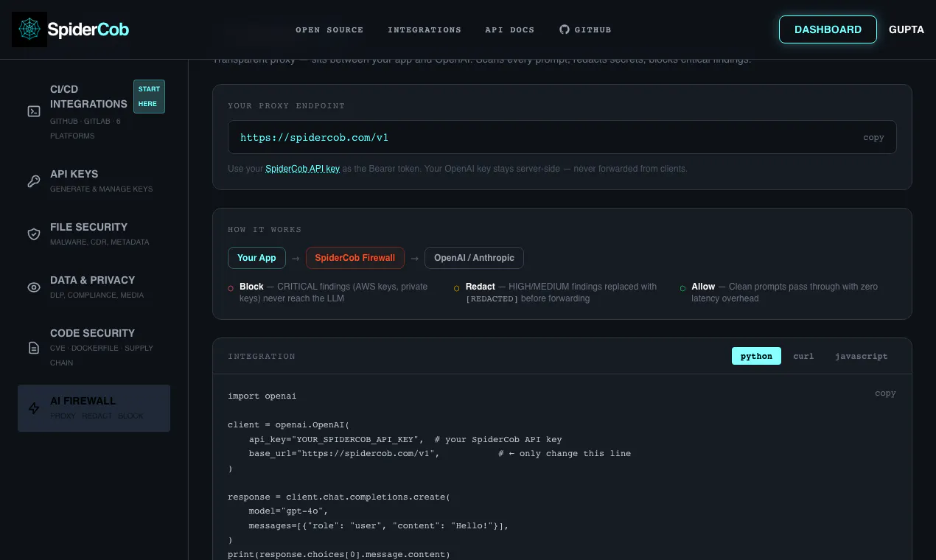Click the [REDACTED] code text

(x=492, y=298)
